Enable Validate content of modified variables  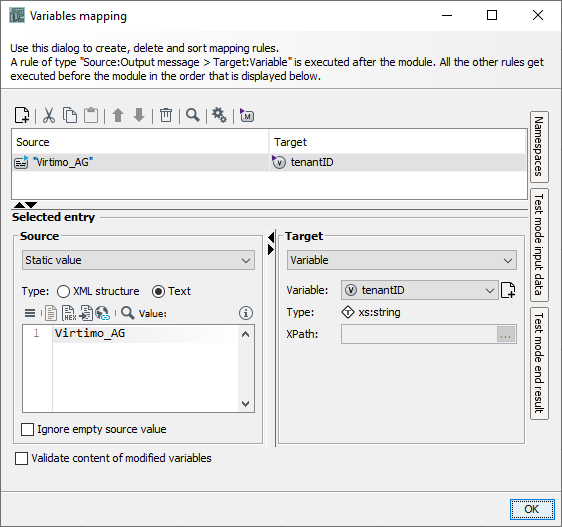pos(22,459)
